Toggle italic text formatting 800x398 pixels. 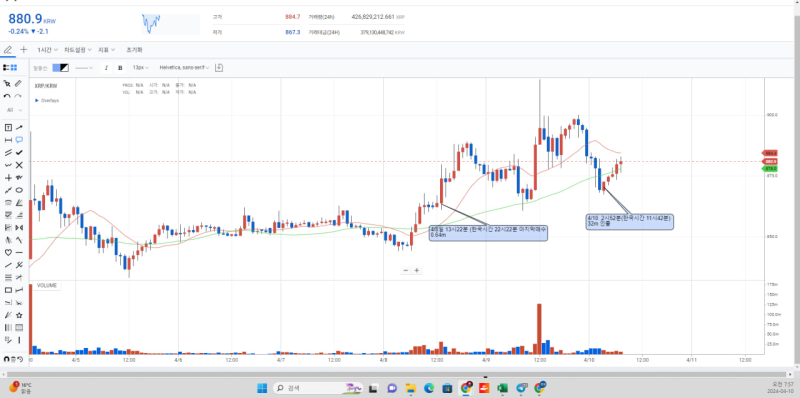[x=106, y=68]
